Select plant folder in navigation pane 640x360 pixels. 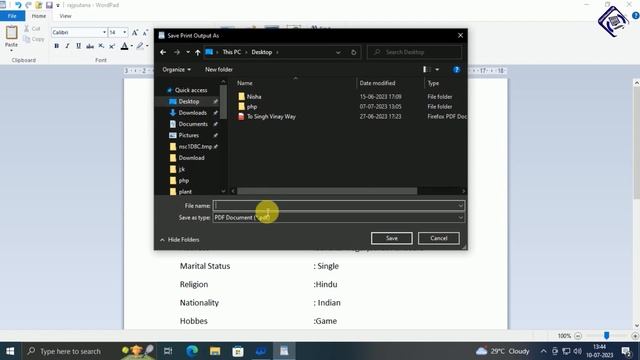(x=184, y=191)
